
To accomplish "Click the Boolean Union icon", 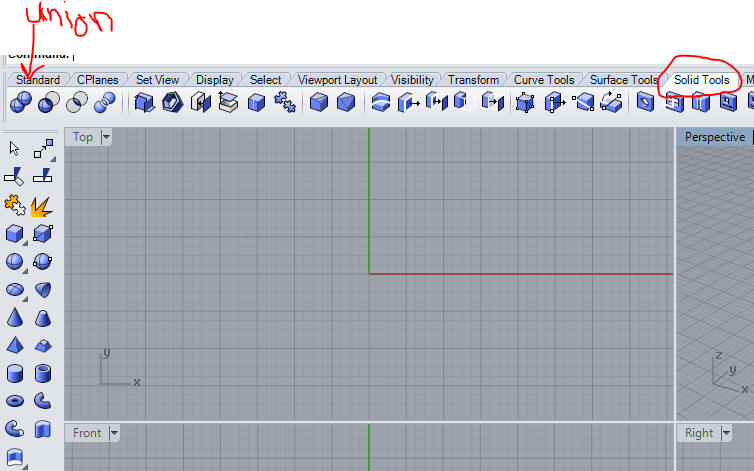I will tap(20, 102).
